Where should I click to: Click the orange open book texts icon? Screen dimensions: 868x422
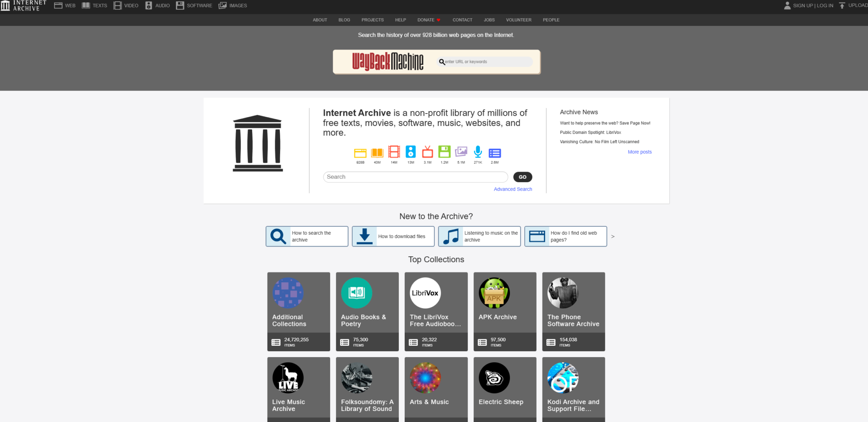click(377, 153)
